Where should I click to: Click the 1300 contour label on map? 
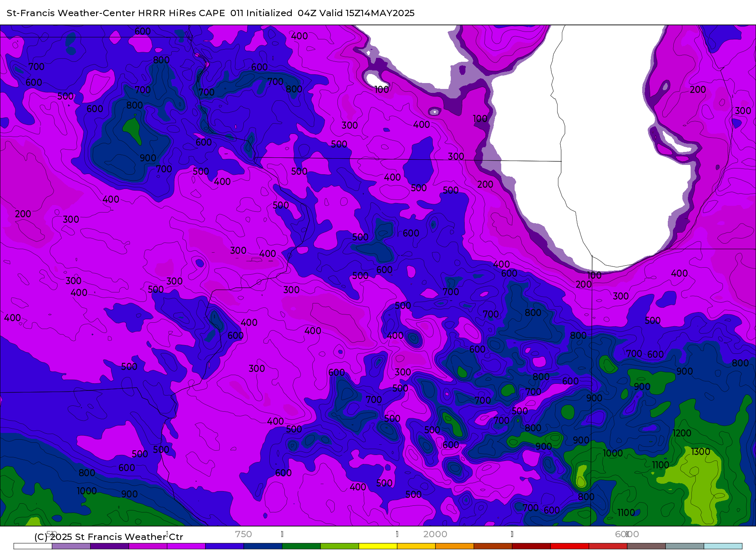coord(700,452)
